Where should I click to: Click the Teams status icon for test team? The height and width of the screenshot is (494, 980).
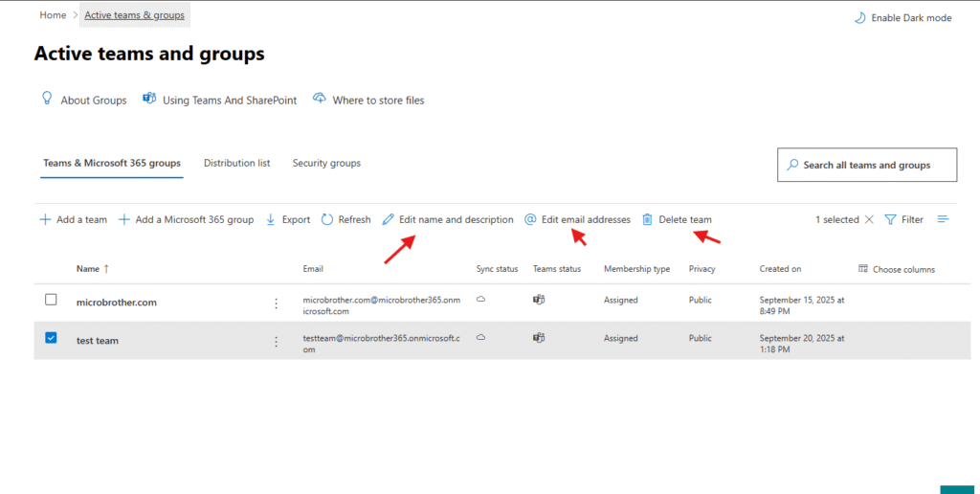point(539,338)
